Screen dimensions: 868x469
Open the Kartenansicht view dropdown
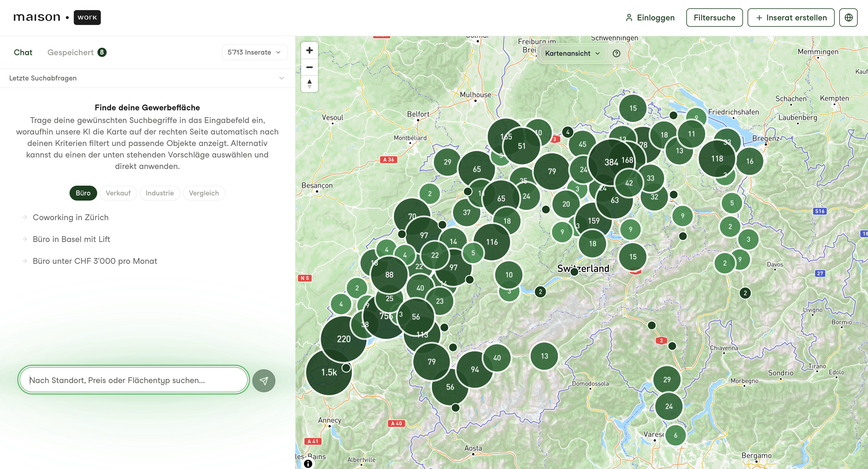point(572,53)
